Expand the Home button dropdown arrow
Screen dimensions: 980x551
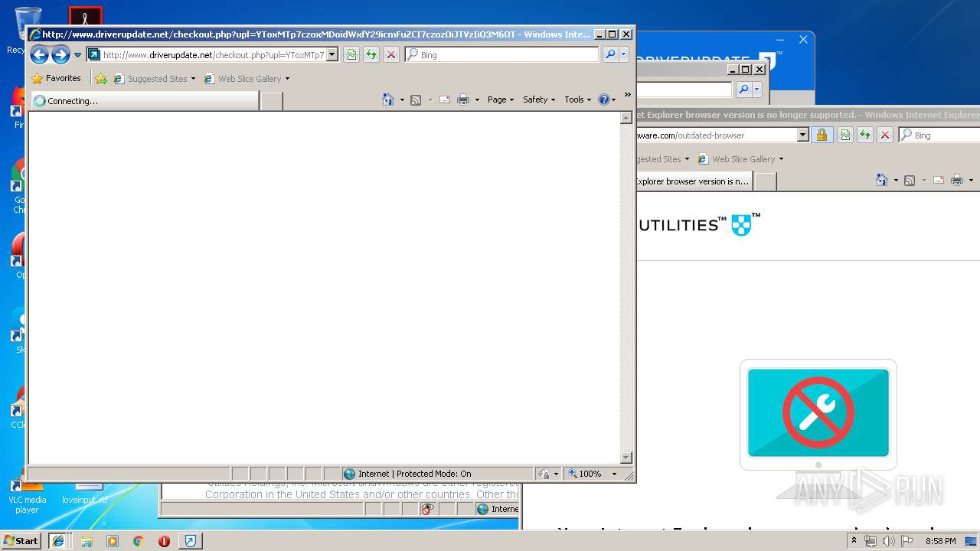[402, 99]
